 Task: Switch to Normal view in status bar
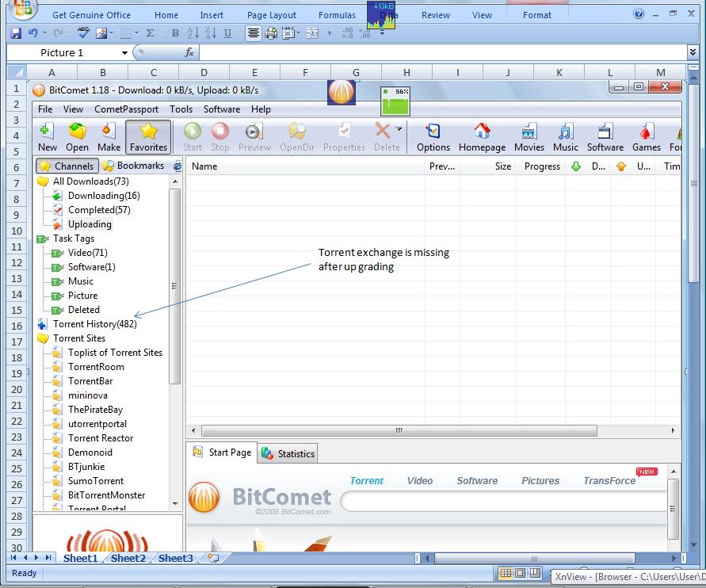click(x=506, y=573)
